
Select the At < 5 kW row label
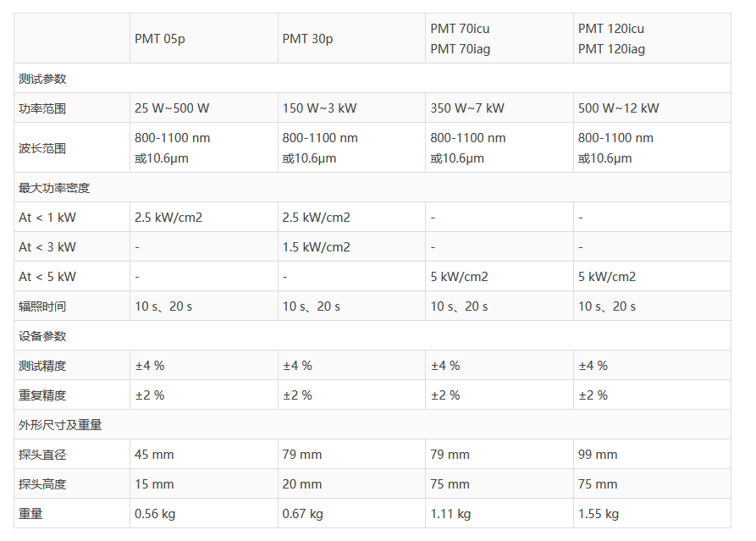coord(47,277)
